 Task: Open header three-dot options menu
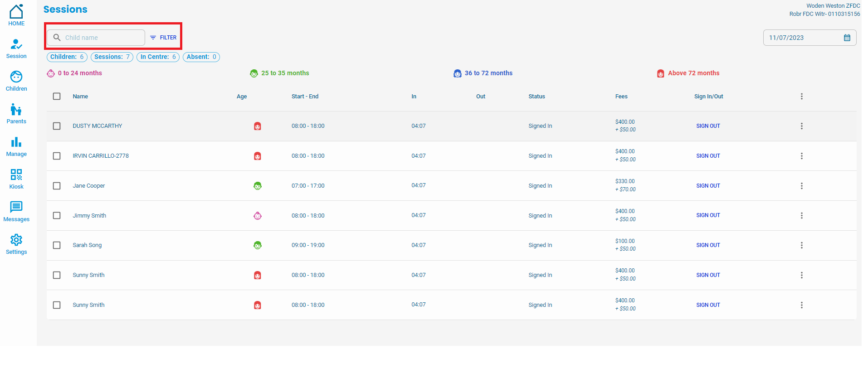(x=802, y=96)
